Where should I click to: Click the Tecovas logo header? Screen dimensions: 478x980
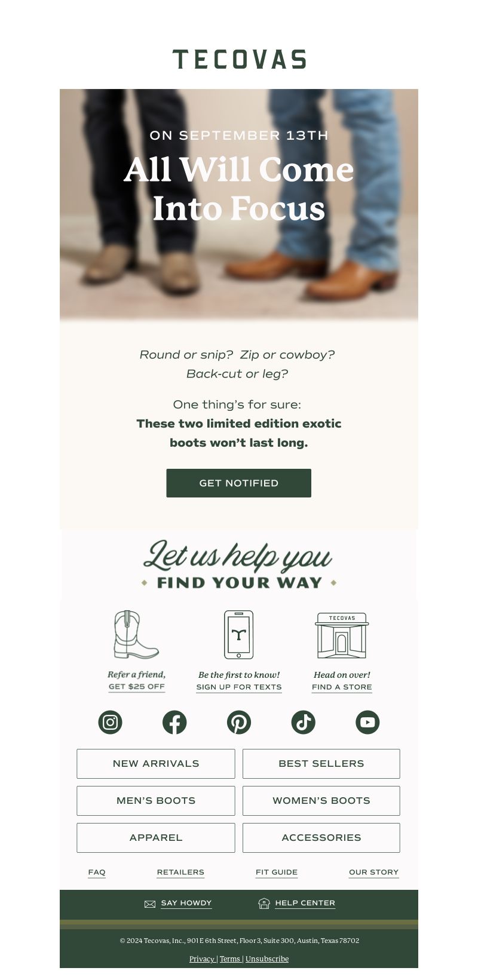(239, 60)
